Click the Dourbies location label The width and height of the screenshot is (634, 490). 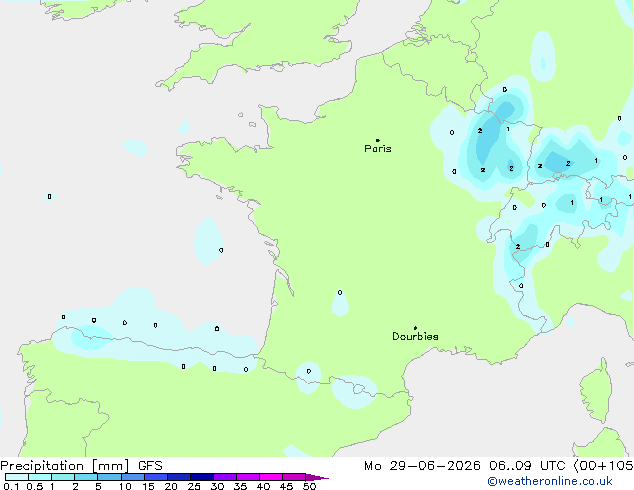coord(415,336)
